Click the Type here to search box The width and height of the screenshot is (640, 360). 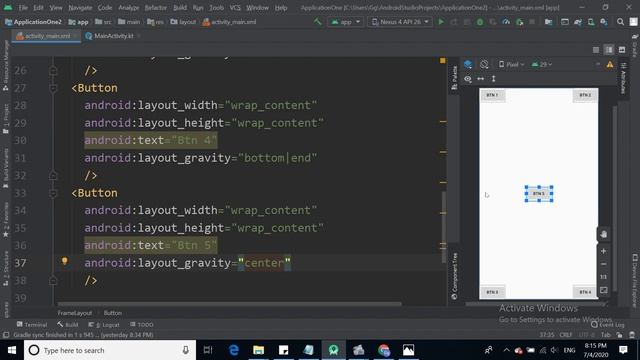coord(110,350)
